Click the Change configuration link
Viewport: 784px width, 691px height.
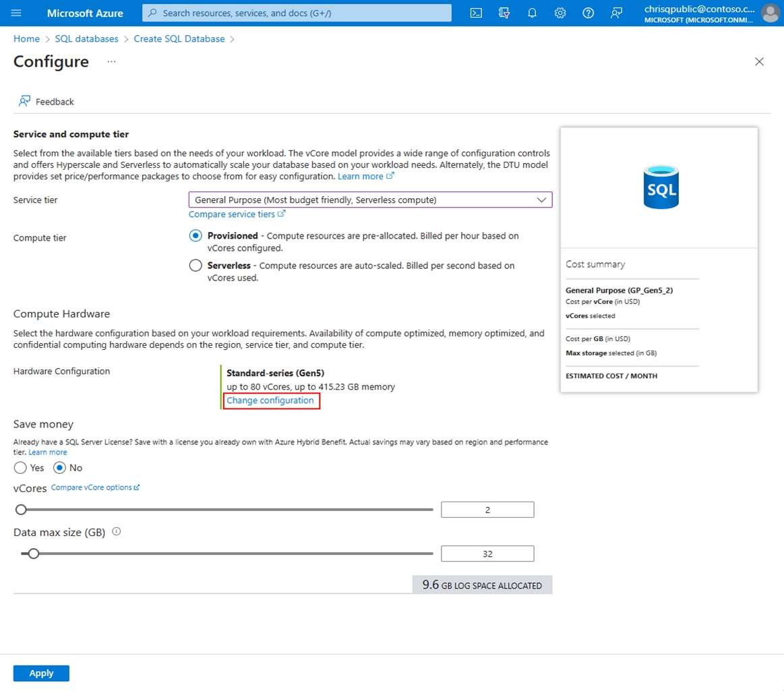click(270, 400)
